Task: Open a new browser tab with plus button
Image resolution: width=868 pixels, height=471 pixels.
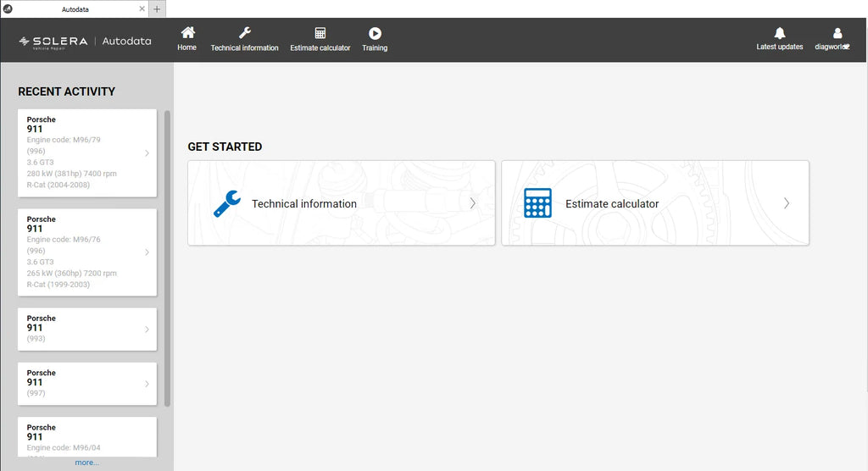Action: click(x=157, y=8)
